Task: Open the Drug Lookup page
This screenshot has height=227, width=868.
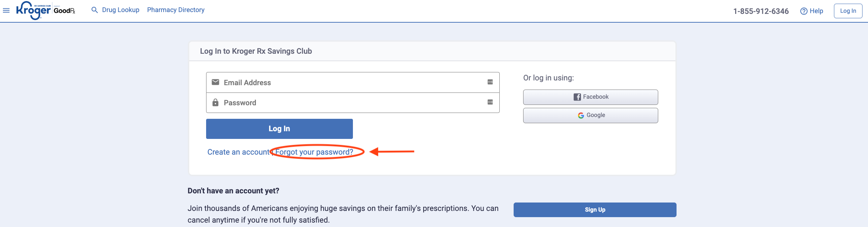Action: [120, 10]
